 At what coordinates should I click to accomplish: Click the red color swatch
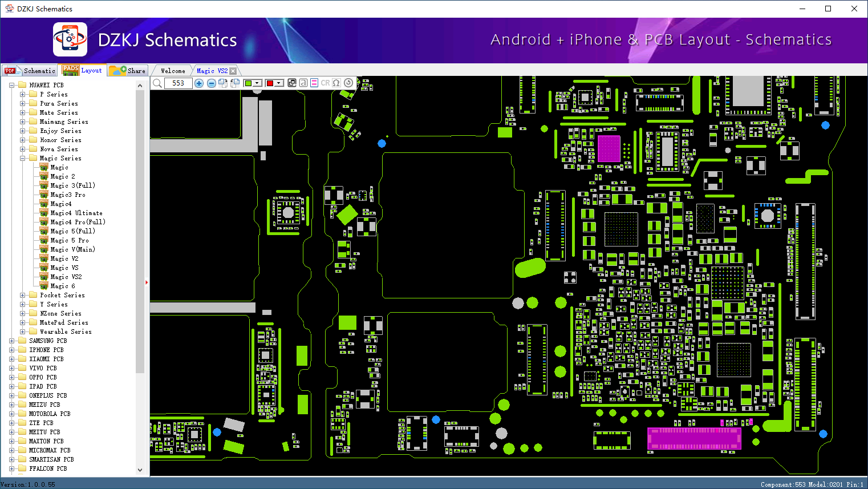[x=270, y=83]
